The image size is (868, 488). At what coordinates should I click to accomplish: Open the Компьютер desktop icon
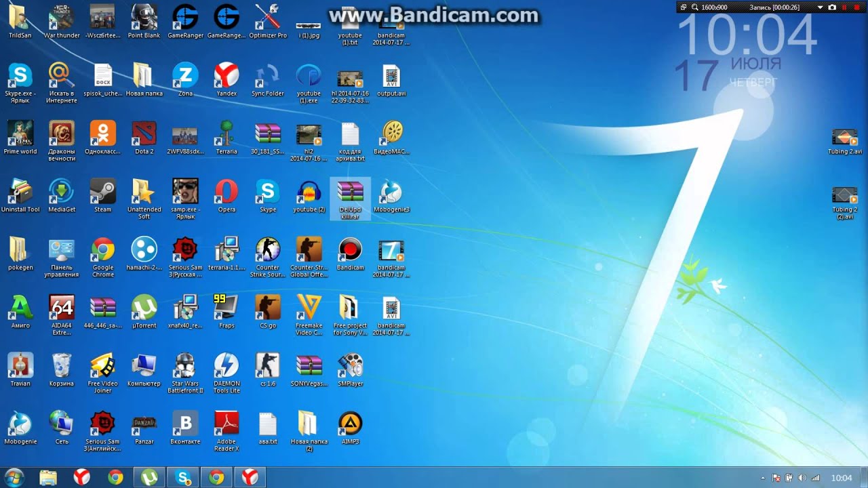click(144, 370)
